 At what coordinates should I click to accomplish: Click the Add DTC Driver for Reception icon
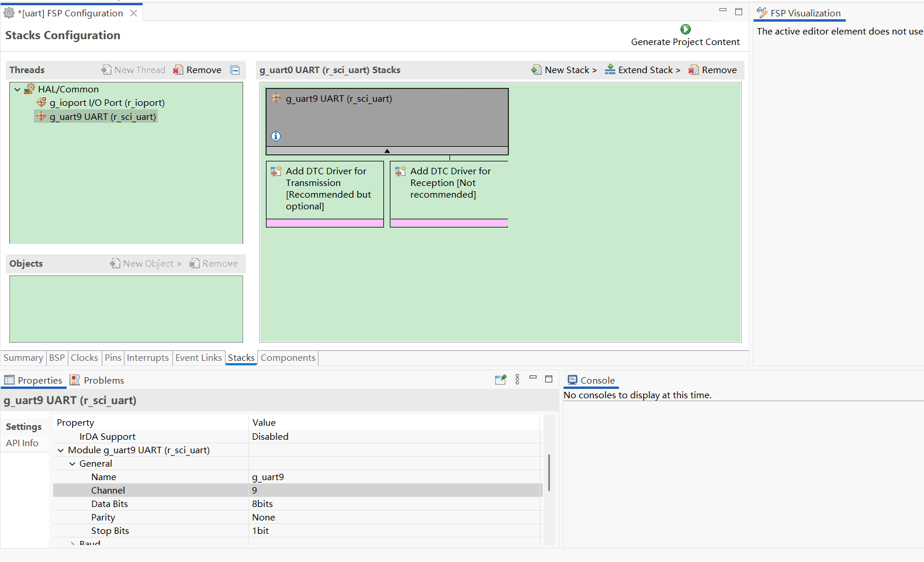(400, 171)
